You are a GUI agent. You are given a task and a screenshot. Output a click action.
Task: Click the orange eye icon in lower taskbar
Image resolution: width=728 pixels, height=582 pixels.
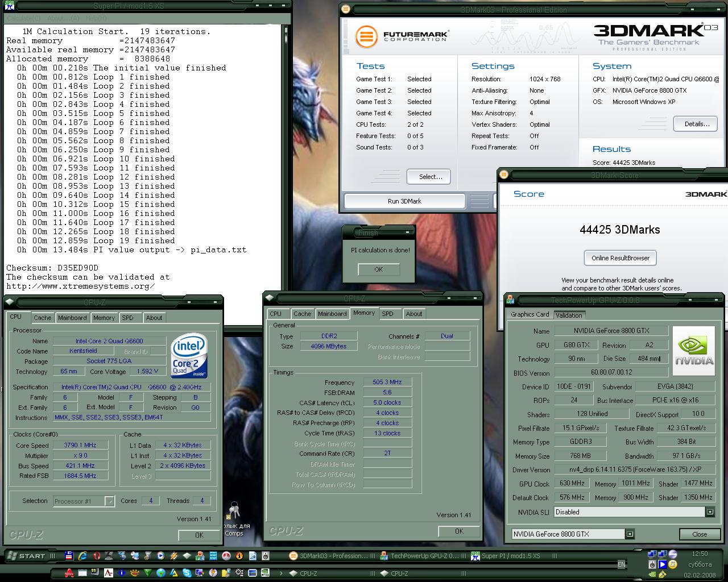[135, 573]
